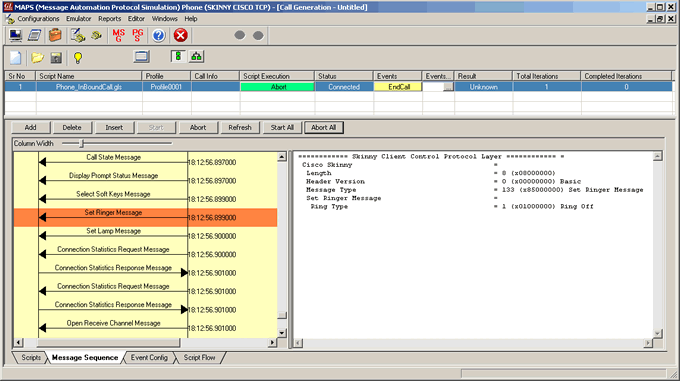This screenshot has height=381, width=680.
Task: Click the Configurations menu phone icon
Action: pyautogui.click(x=10, y=19)
